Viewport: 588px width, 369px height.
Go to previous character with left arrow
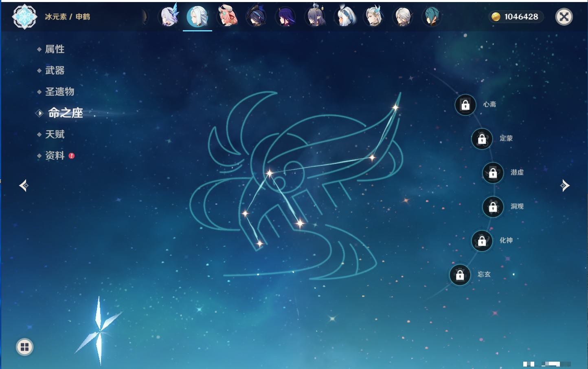[24, 186]
